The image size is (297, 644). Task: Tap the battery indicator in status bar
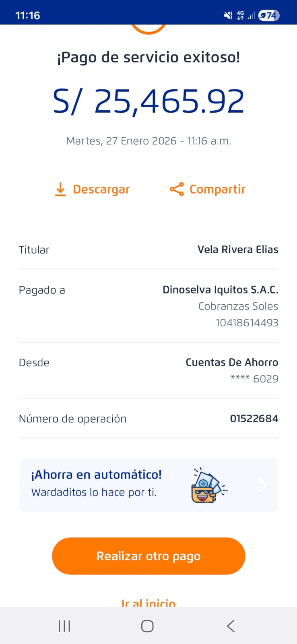[269, 15]
